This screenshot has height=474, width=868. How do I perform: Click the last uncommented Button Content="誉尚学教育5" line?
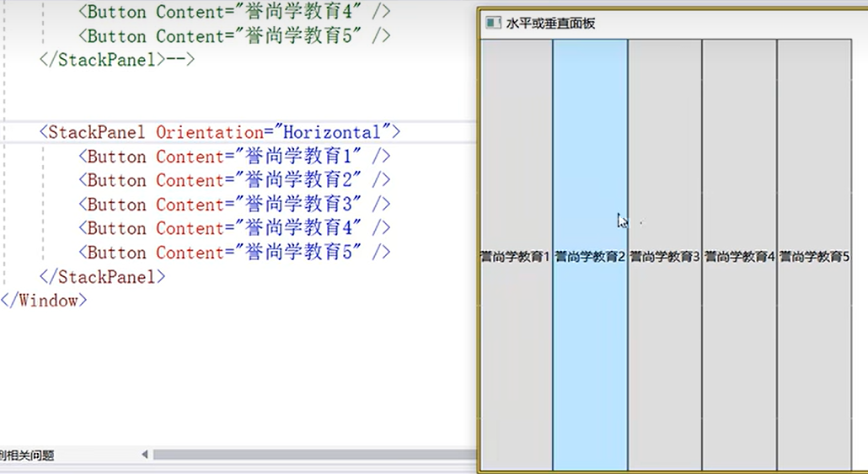click(x=235, y=253)
